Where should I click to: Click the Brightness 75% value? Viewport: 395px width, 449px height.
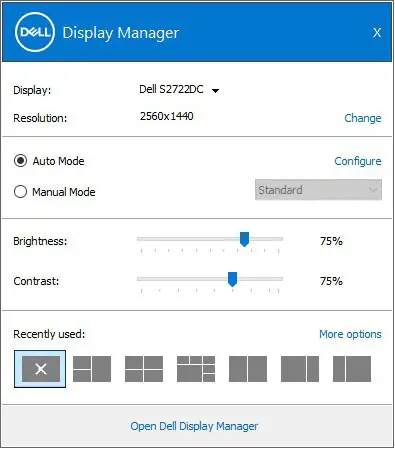331,241
